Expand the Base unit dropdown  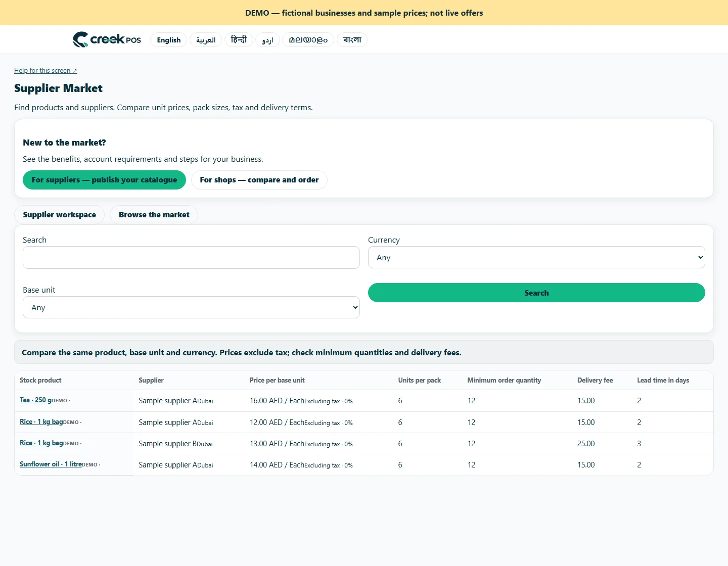[x=191, y=307]
